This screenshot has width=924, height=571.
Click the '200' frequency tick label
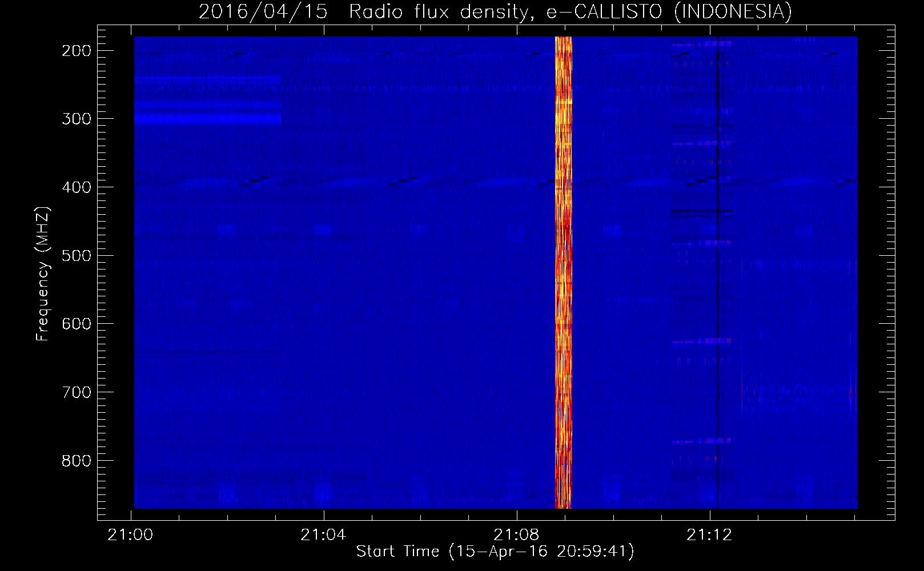pos(76,50)
